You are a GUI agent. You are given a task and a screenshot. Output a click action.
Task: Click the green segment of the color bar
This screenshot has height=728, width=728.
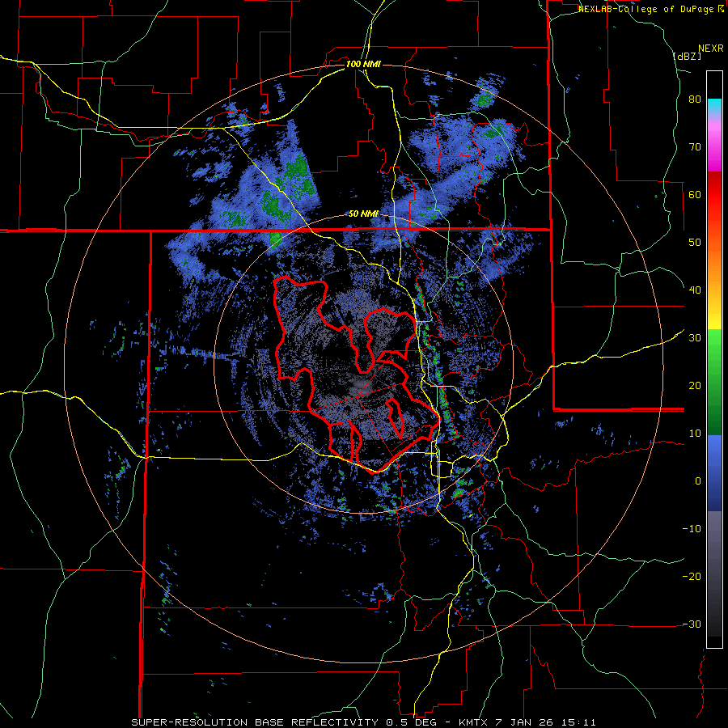click(714, 382)
